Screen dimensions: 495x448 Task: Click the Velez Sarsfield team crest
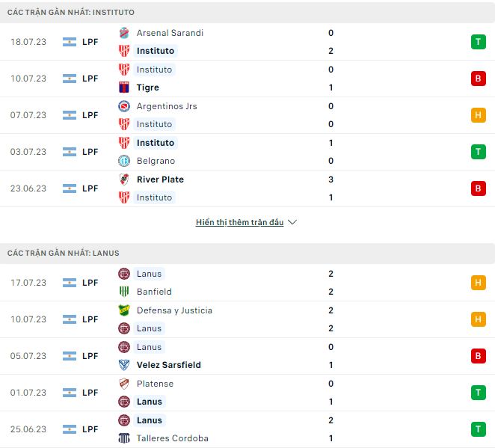click(124, 365)
